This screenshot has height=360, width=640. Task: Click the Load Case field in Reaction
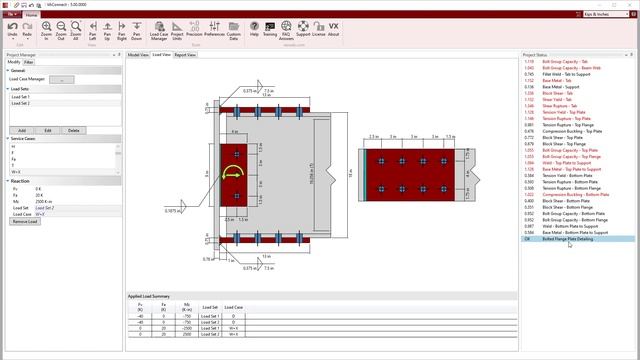pos(78,214)
